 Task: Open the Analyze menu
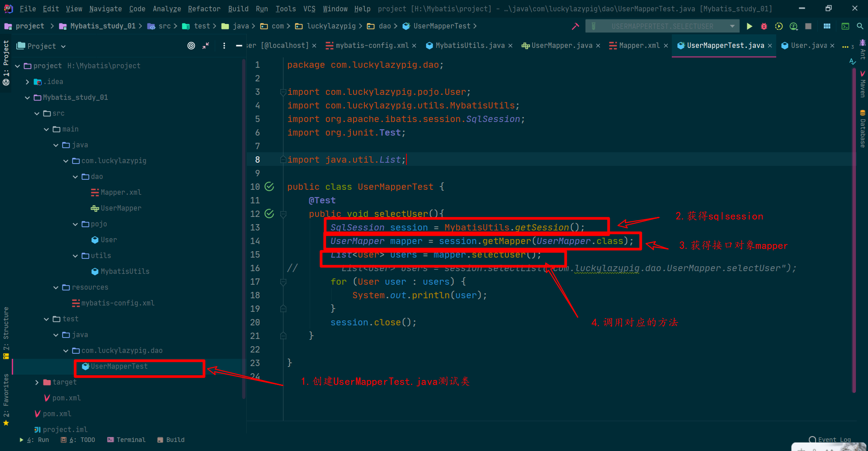pyautogui.click(x=166, y=9)
